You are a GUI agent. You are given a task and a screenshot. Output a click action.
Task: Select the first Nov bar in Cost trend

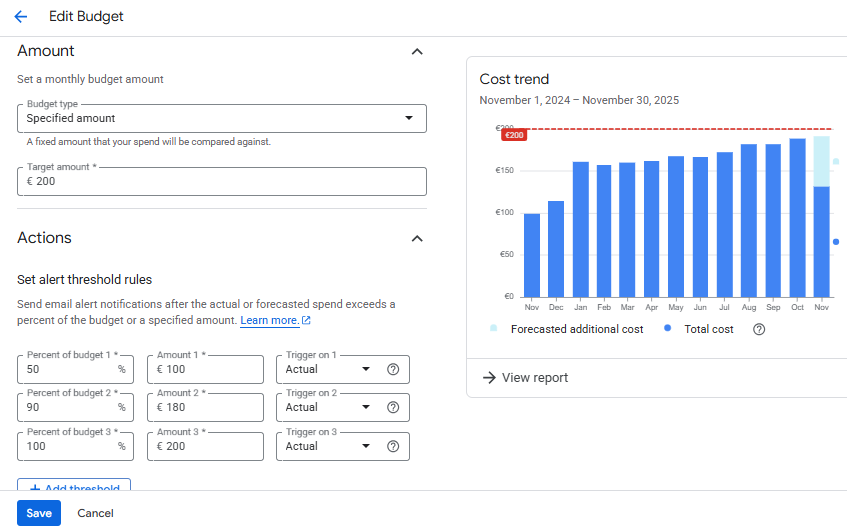(x=532, y=255)
